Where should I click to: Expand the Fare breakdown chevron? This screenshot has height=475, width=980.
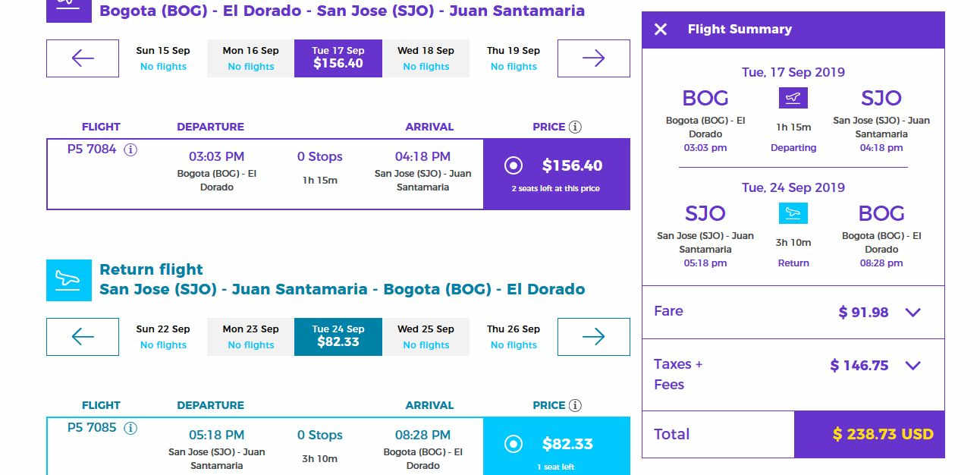coord(913,312)
